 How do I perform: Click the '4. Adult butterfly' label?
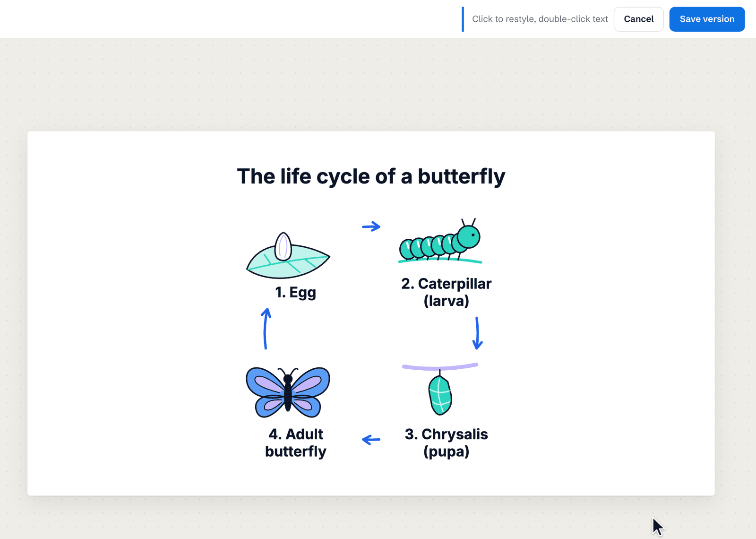296,443
